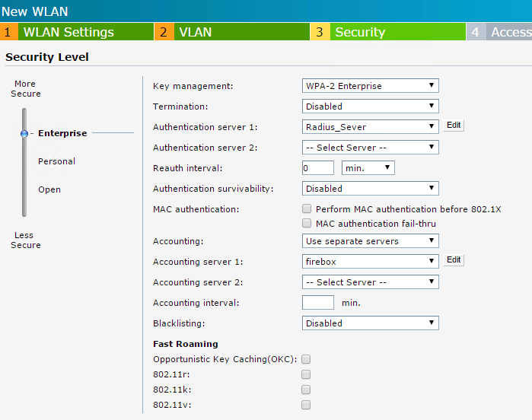Screen dimensions: 532x420
Task: Tick the 802.11r fast roaming checkbox
Action: [306, 374]
